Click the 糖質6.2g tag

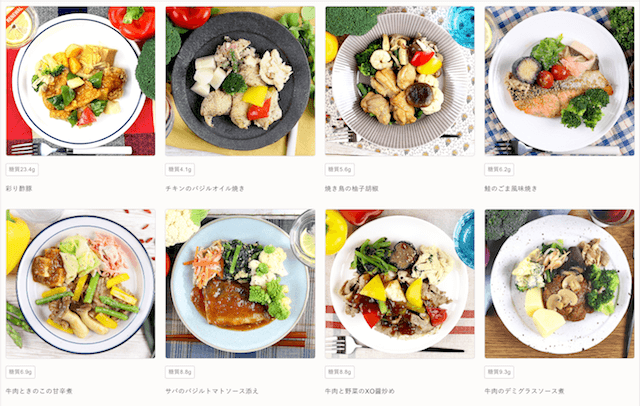[499, 169]
